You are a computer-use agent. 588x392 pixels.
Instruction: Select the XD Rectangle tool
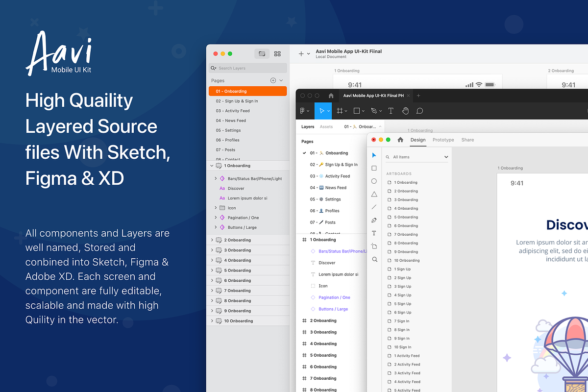point(374,168)
